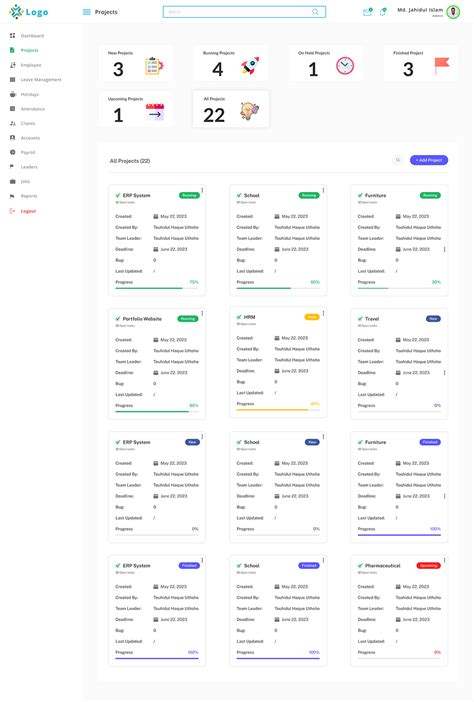
Task: Click the search icon next to Add Project
Action: (397, 160)
